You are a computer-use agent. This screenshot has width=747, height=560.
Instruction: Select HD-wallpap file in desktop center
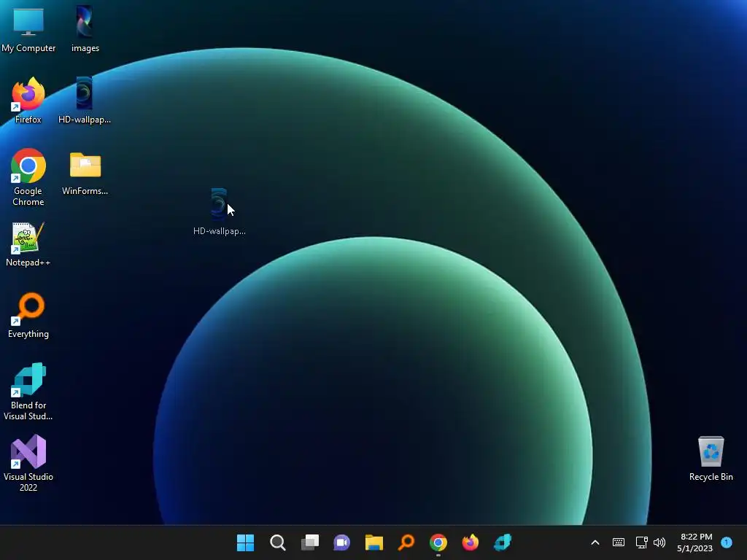219,212
